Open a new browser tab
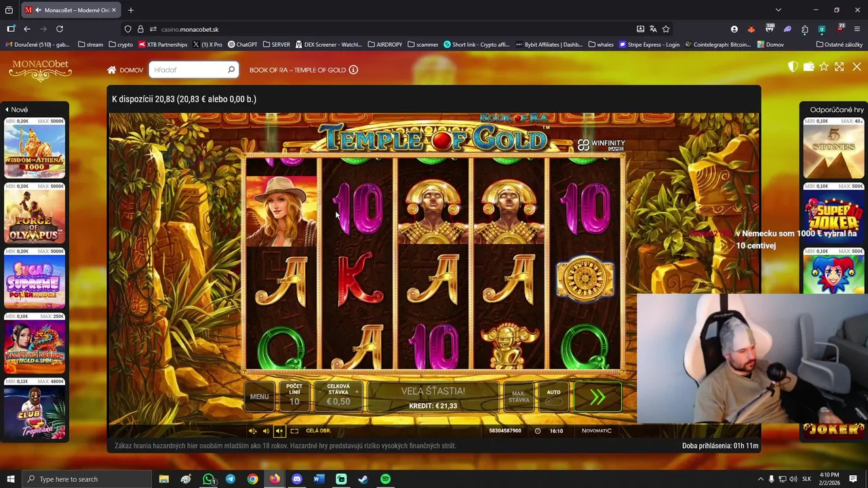This screenshot has height=488, width=868. [131, 10]
